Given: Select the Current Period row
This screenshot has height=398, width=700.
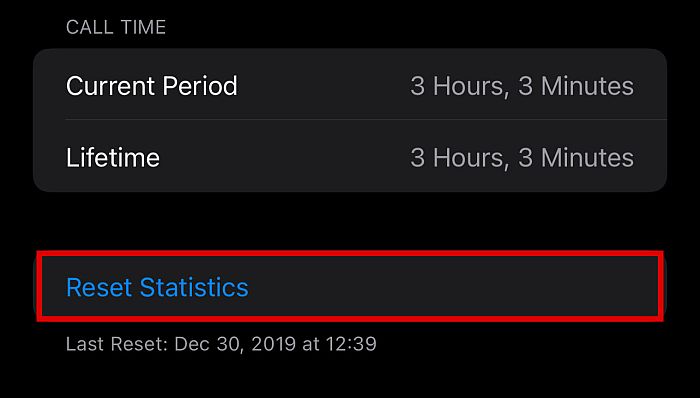Looking at the screenshot, I should tap(350, 84).
